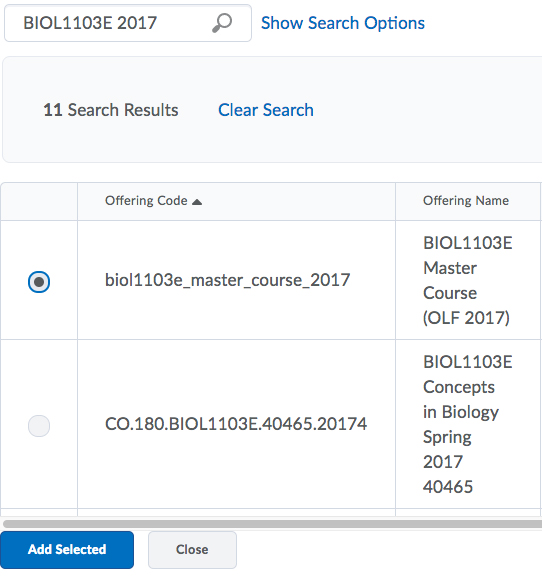Click the blank space right of Clear Search
This screenshot has width=542, height=576.
(426, 110)
